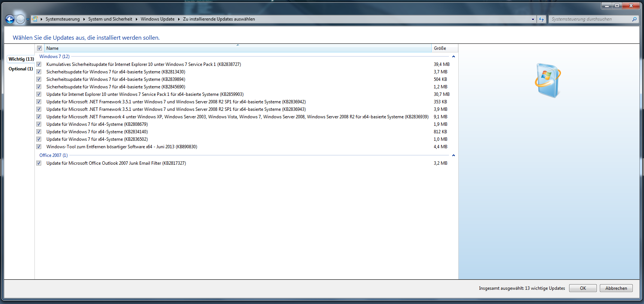Go to System und Sicherheit breadcrumb

110,19
